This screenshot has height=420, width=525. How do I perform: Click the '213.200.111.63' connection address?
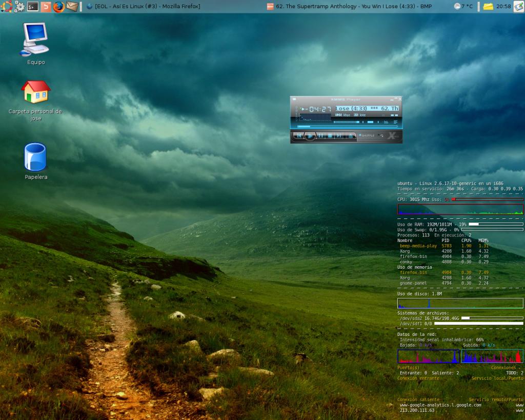click(417, 410)
